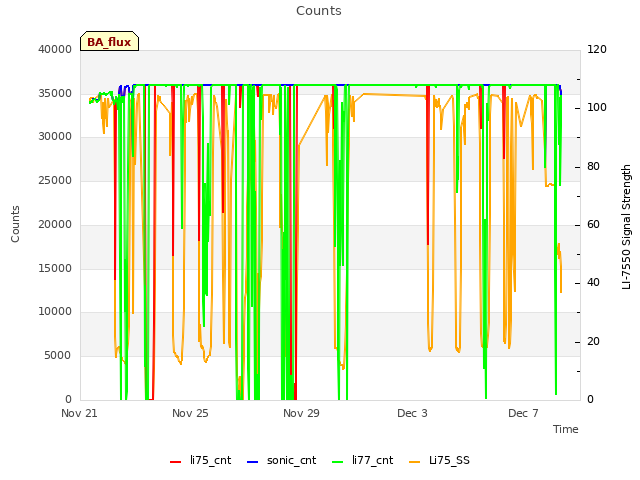Viewport: 640px width, 480px height.
Task: Click the red li75_cnt legend swatch
Action: tap(176, 462)
